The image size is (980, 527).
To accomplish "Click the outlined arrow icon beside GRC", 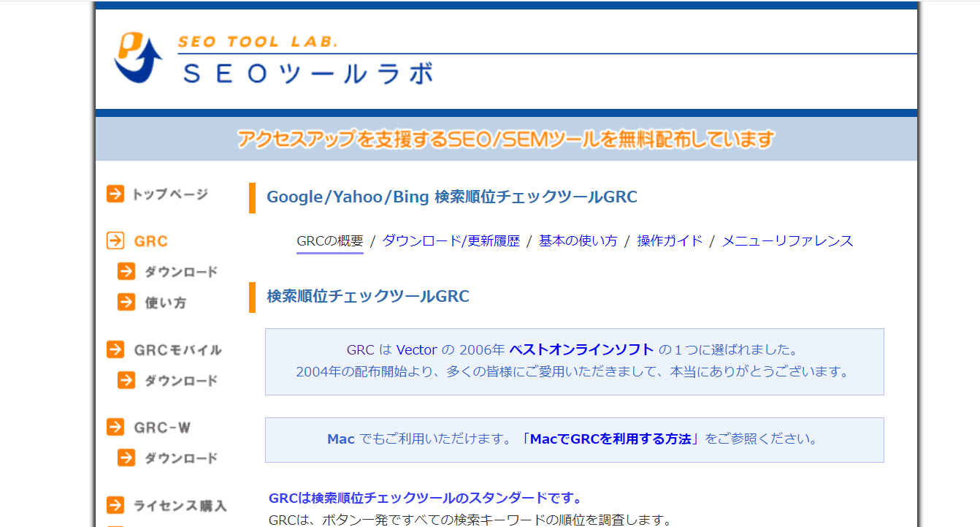I will click(x=115, y=240).
